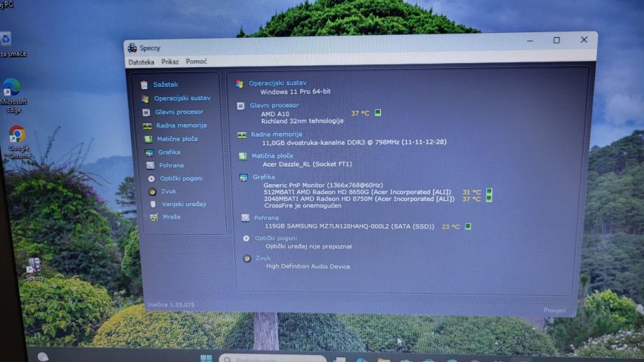Image resolution: width=644 pixels, height=362 pixels.
Task: Open the Glavni procesor heading in summary
Action: click(275, 106)
